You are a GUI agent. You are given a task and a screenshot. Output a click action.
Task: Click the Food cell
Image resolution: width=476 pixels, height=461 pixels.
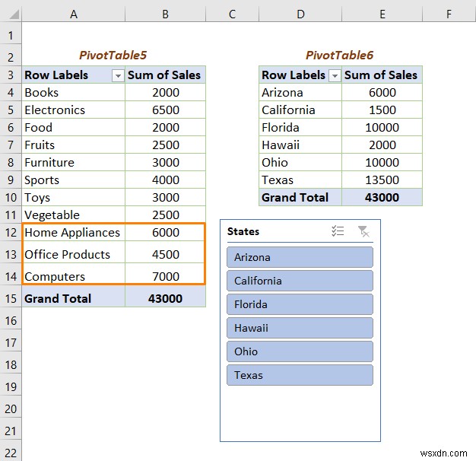click(74, 127)
